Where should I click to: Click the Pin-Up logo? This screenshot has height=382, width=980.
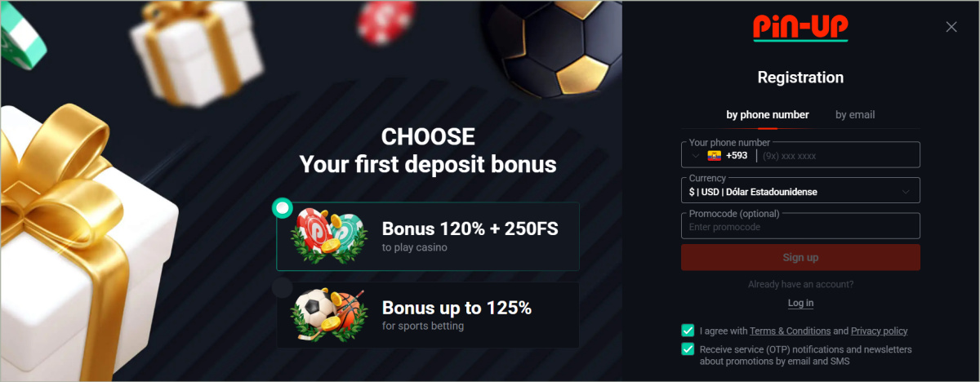[800, 28]
